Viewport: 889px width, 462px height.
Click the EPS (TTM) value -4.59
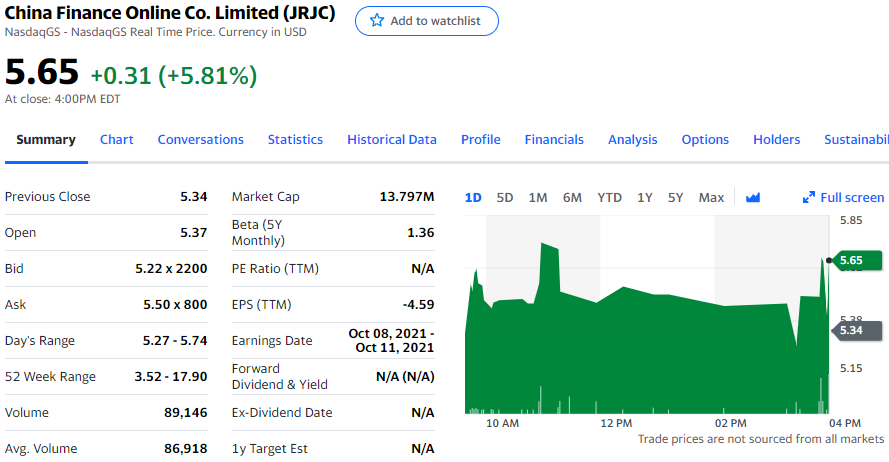tap(418, 304)
